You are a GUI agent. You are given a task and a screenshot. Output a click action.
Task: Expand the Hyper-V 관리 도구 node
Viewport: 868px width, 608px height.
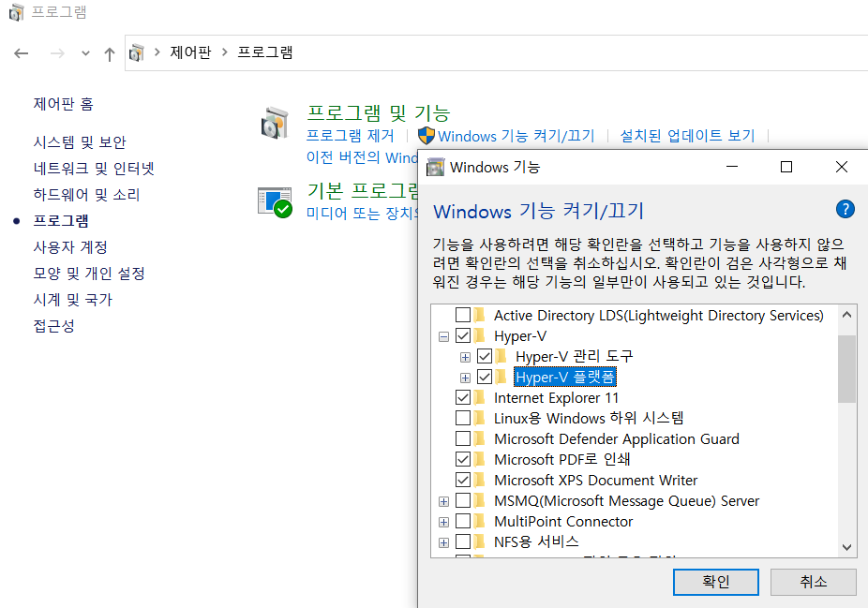pyautogui.click(x=465, y=357)
